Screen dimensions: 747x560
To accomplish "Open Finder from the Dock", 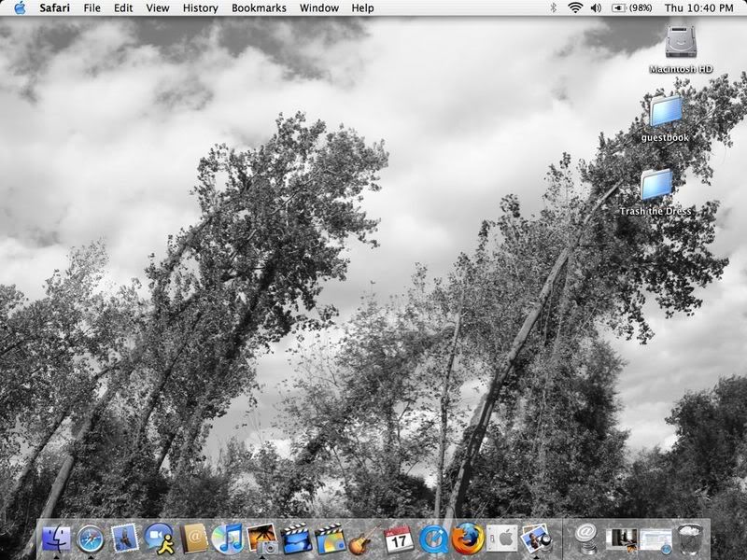I will (56, 539).
